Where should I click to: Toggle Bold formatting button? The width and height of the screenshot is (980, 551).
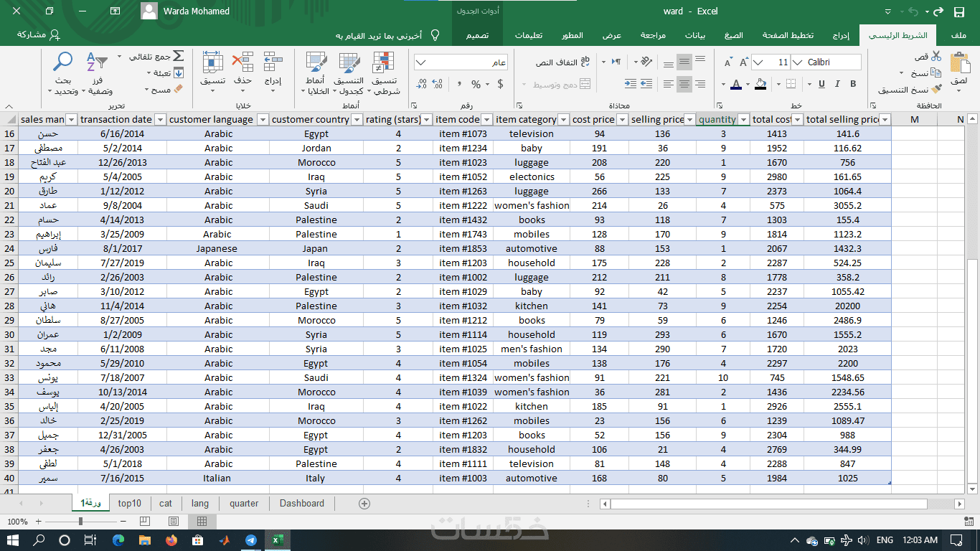point(853,84)
